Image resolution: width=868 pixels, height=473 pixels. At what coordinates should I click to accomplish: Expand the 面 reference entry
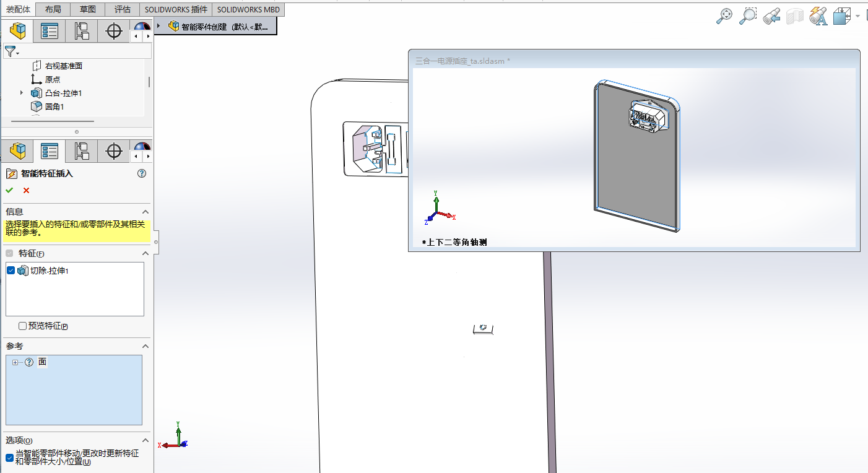[x=15, y=362]
